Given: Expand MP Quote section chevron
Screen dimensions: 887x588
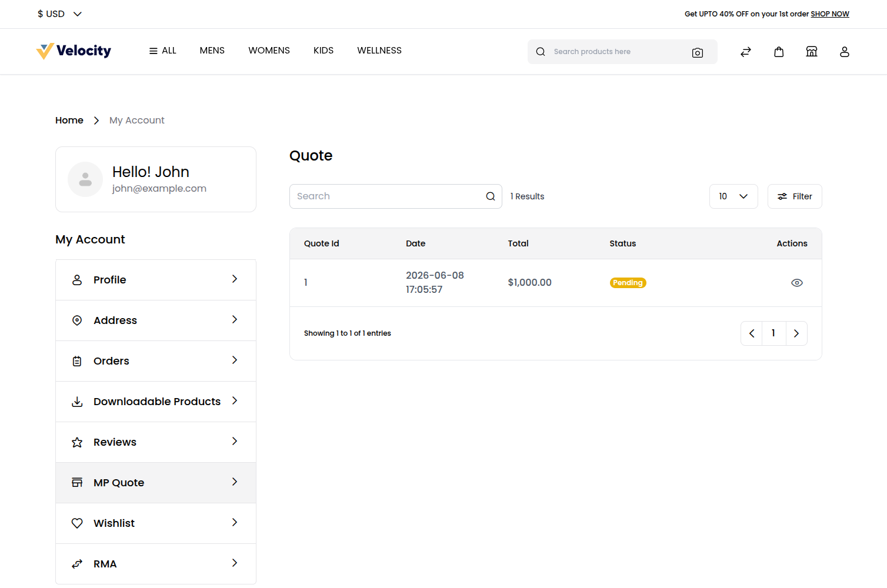Looking at the screenshot, I should pyautogui.click(x=235, y=482).
